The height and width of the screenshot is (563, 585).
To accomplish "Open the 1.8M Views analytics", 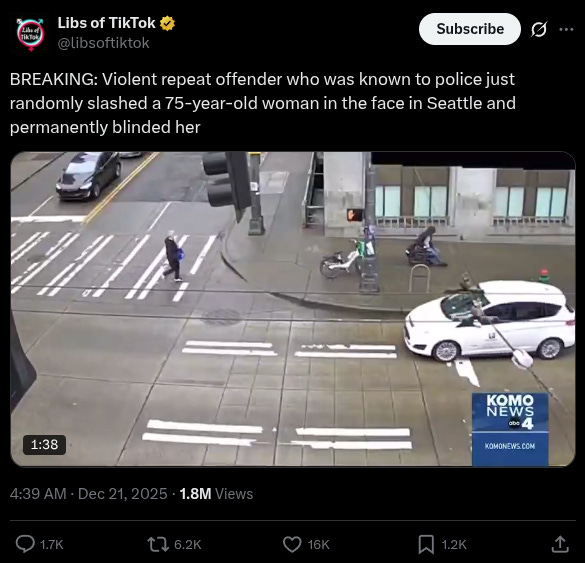I will click(x=216, y=494).
